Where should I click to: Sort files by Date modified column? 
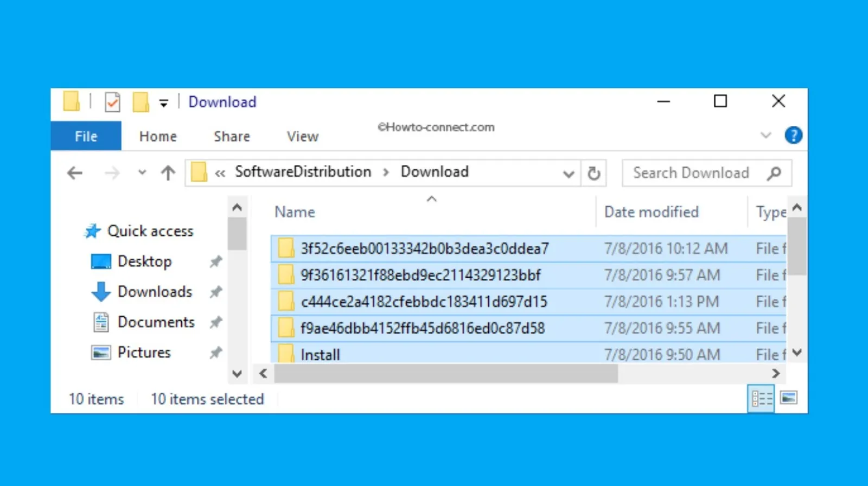pyautogui.click(x=651, y=212)
